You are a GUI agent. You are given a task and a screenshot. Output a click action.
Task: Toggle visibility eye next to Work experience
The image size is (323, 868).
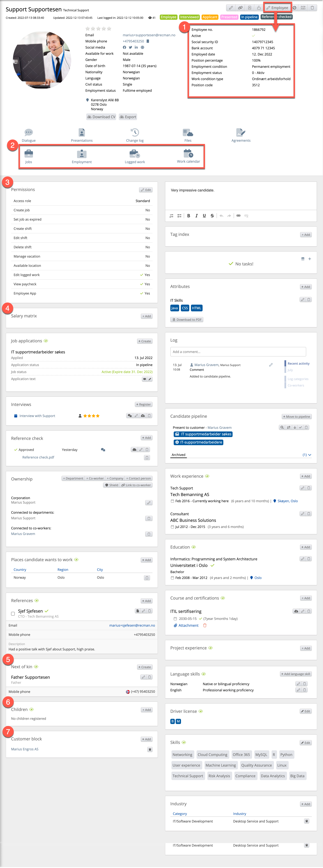click(207, 476)
